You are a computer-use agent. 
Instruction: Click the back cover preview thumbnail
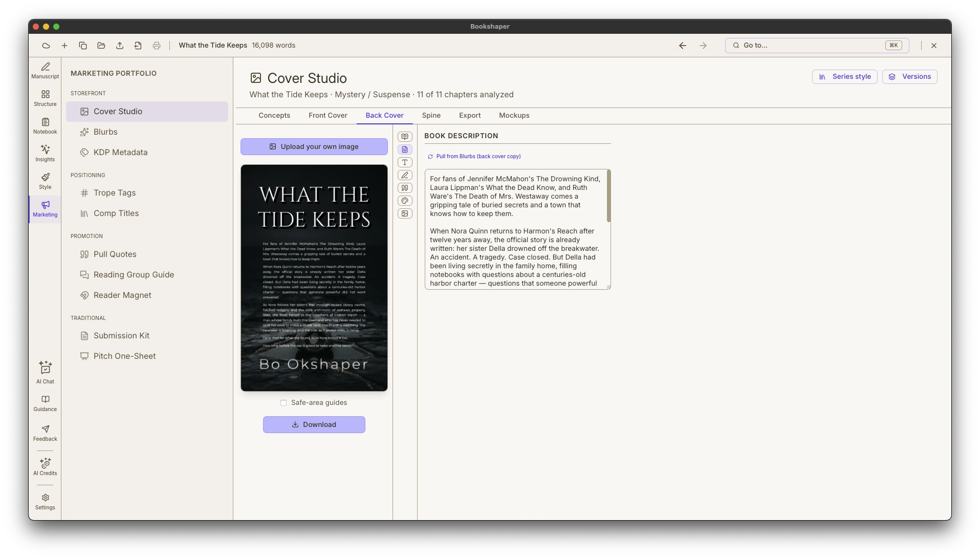point(314,278)
